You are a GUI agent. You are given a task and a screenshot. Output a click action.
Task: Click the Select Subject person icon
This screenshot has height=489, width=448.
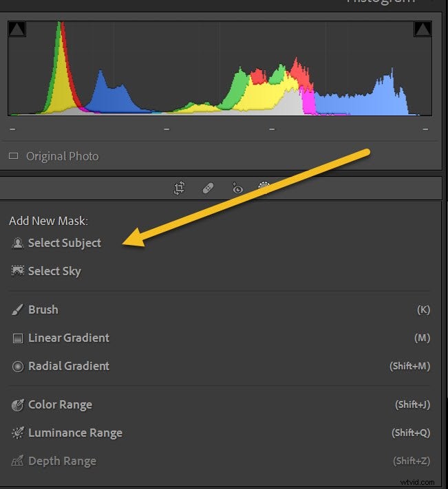click(17, 243)
